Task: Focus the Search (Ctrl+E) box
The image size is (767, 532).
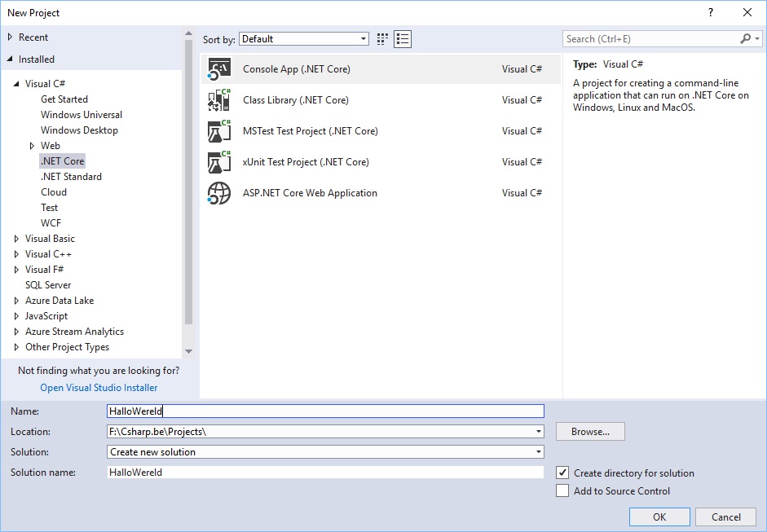Action: [x=653, y=38]
